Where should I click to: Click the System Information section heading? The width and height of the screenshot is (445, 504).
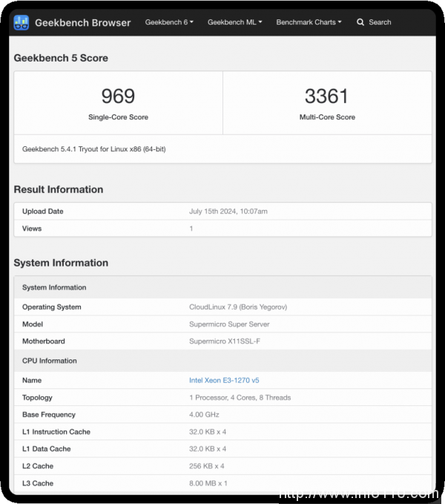point(61,263)
